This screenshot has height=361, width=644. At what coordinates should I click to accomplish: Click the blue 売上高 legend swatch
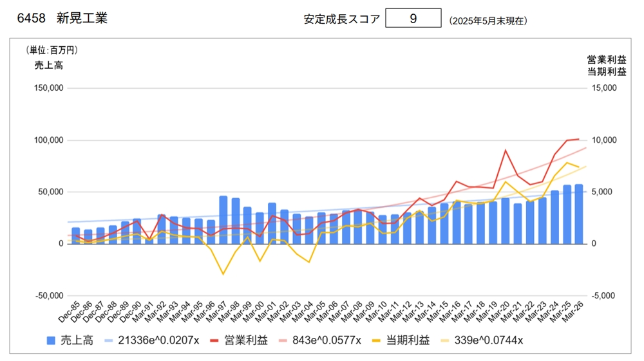(x=51, y=340)
